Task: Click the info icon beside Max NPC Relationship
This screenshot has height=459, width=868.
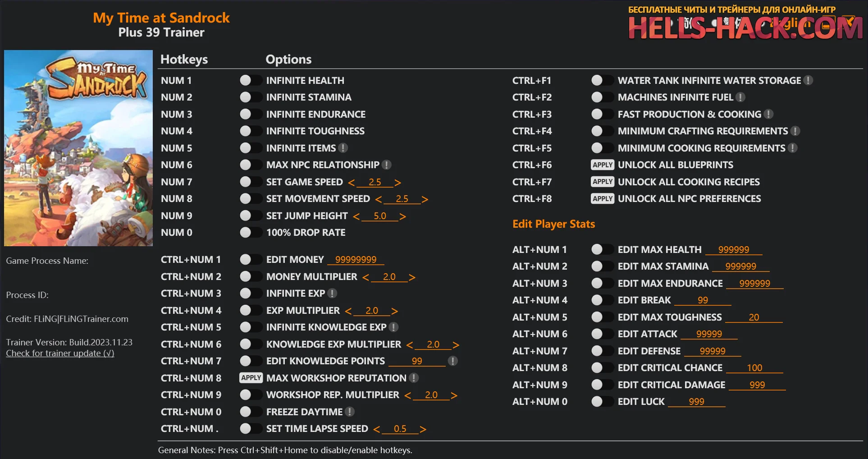Action: coord(386,165)
